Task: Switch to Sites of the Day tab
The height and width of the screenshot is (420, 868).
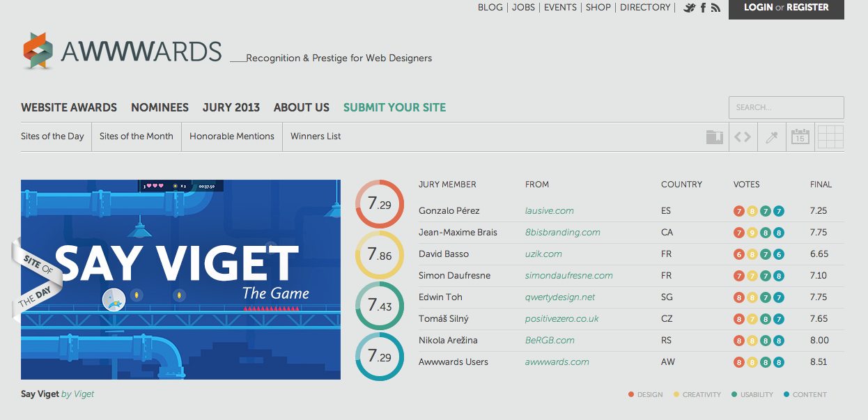Action: pos(52,137)
